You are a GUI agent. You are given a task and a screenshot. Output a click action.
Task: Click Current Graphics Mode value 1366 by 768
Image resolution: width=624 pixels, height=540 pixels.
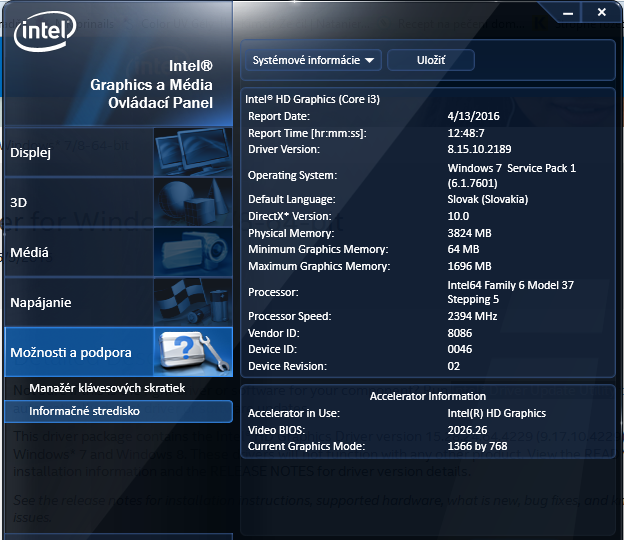coord(477,446)
